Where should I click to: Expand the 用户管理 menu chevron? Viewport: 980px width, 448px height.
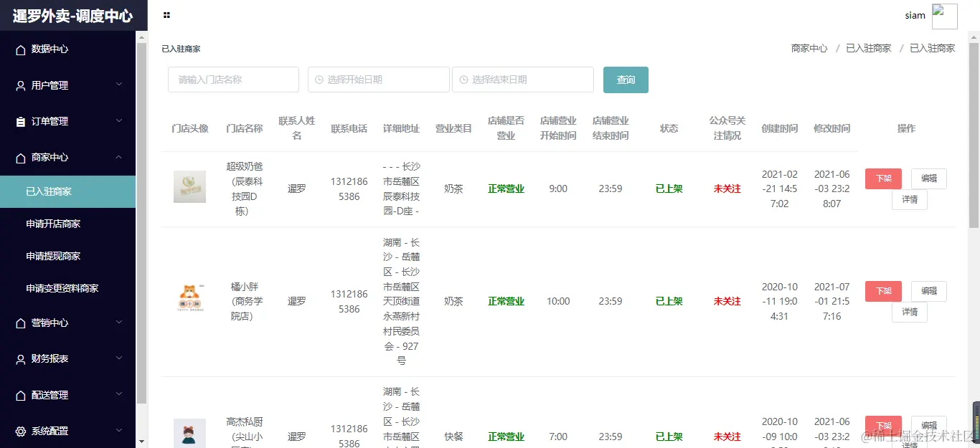[x=119, y=85]
